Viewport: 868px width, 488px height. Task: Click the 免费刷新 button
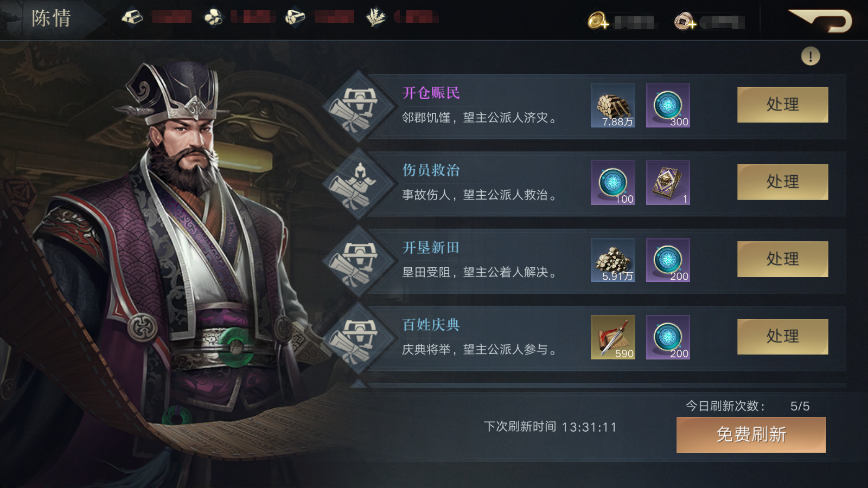coord(751,435)
